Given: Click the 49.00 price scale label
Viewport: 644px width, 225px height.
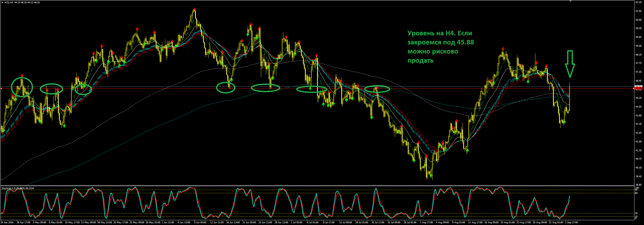Looking at the screenshot, I should tap(638, 46).
